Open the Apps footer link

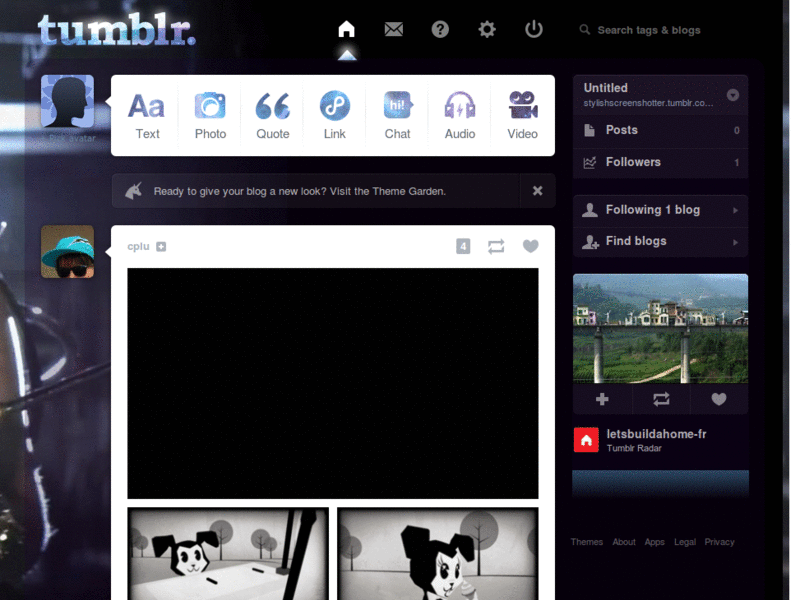click(655, 542)
